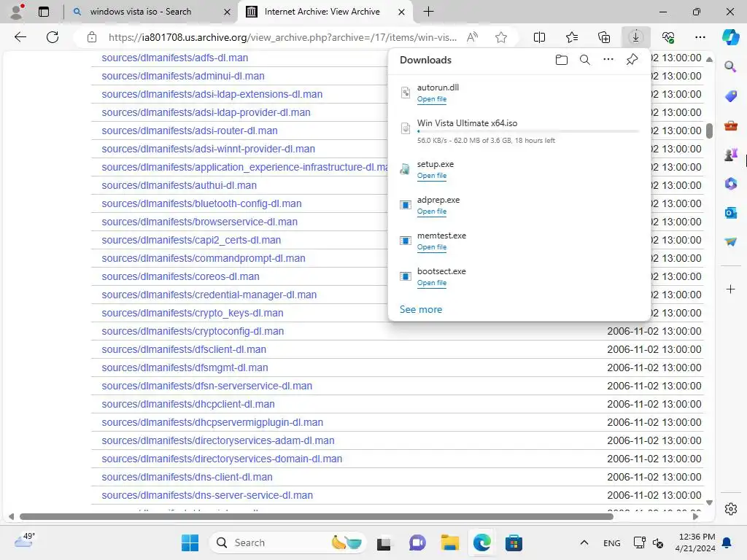Open the user profile icon

[x=17, y=12]
